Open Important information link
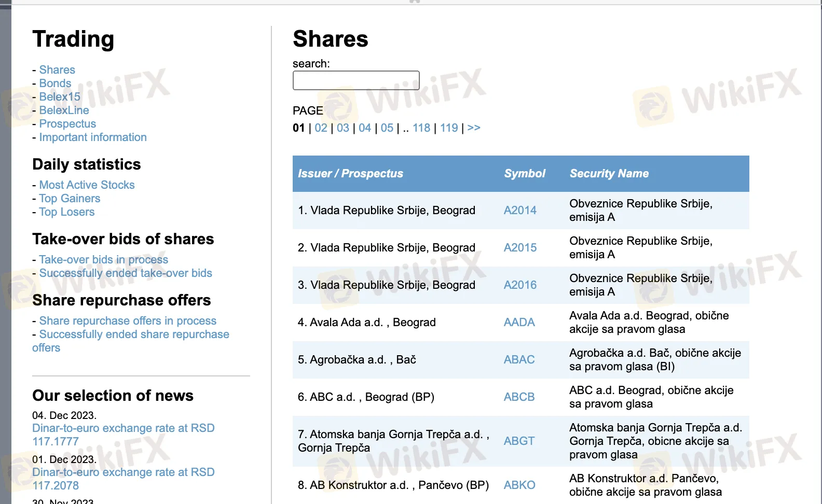Screen dimensions: 822x504 pyautogui.click(x=93, y=137)
